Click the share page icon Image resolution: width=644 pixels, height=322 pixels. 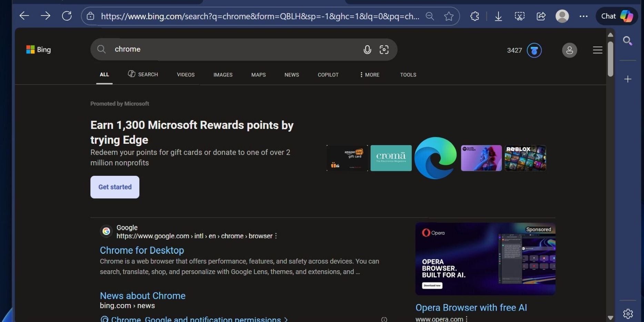coord(541,16)
